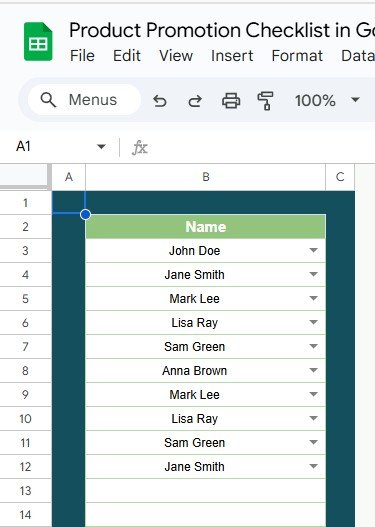This screenshot has width=375, height=527.
Task: Click the Undo arrow icon
Action: (x=160, y=100)
